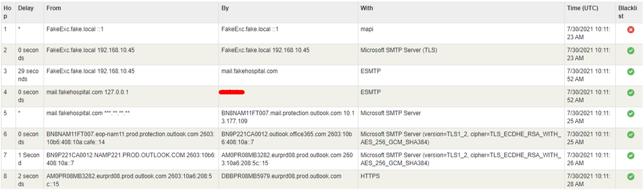Click the green blacklist check for hop 5
The width and height of the screenshot is (644, 190).
[630, 114]
